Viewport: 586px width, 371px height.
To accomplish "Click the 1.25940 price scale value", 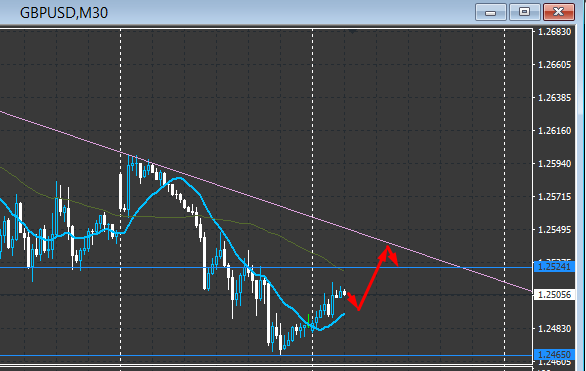I will [x=555, y=164].
